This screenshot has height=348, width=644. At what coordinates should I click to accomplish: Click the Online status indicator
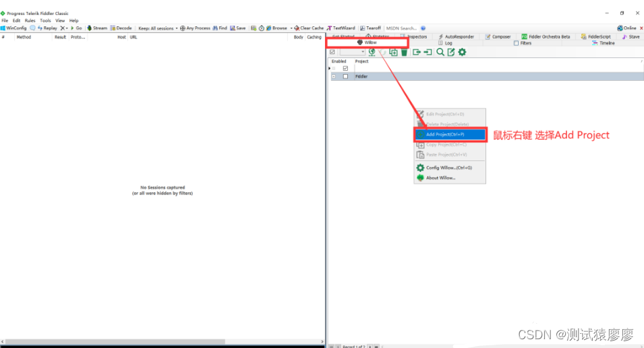tap(626, 28)
